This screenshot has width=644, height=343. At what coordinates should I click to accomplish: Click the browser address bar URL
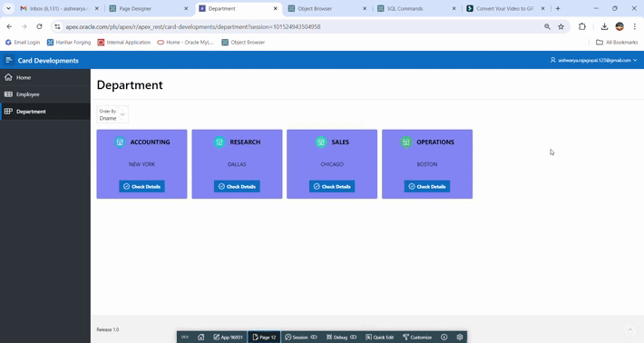tap(193, 26)
